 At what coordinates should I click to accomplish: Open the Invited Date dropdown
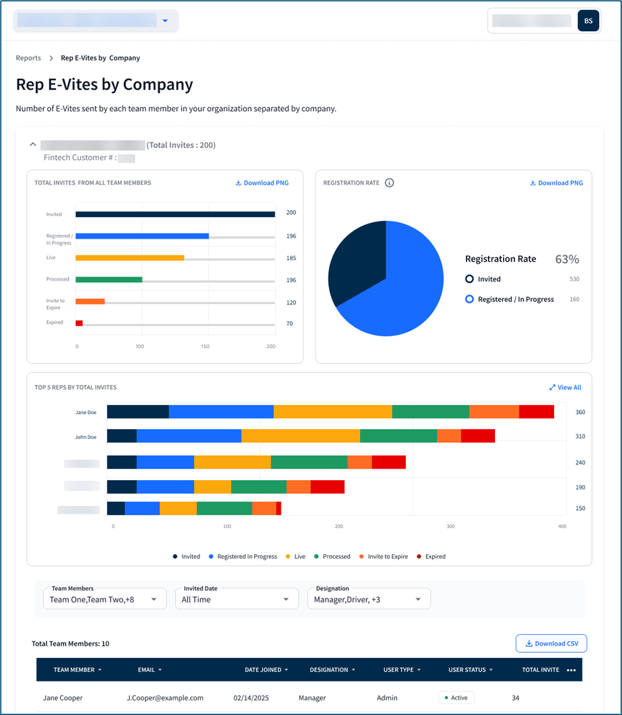[237, 599]
